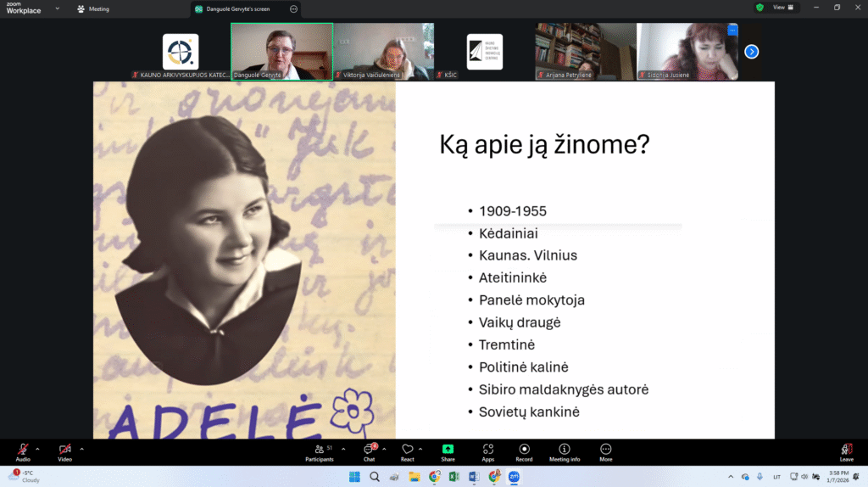Open the Apps menu
Screen dimensions: 868x487
click(488, 451)
